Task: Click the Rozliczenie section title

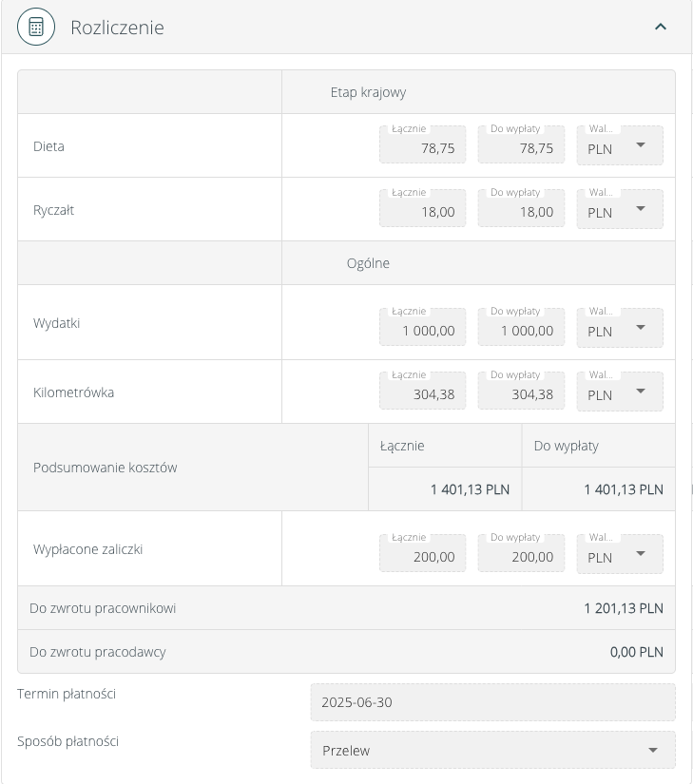Action: click(x=117, y=28)
